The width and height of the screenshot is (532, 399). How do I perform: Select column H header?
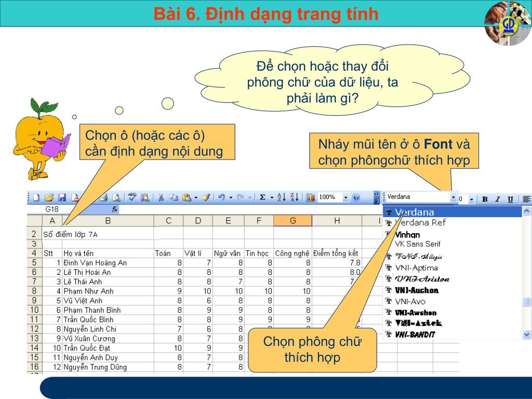(x=337, y=220)
